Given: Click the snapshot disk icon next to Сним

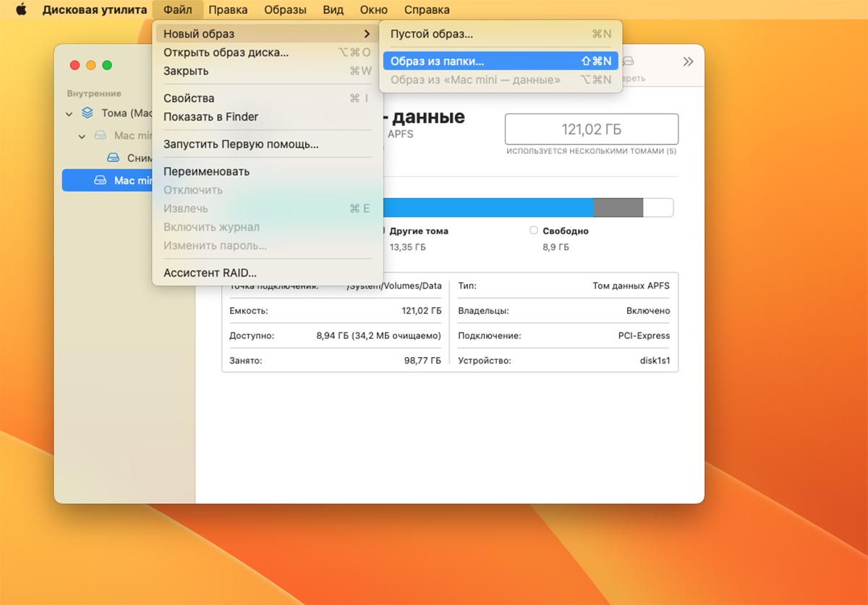Looking at the screenshot, I should pyautogui.click(x=113, y=158).
